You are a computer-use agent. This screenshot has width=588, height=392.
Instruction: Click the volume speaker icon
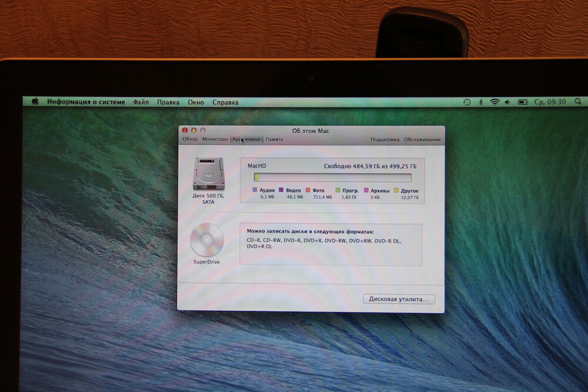508,102
